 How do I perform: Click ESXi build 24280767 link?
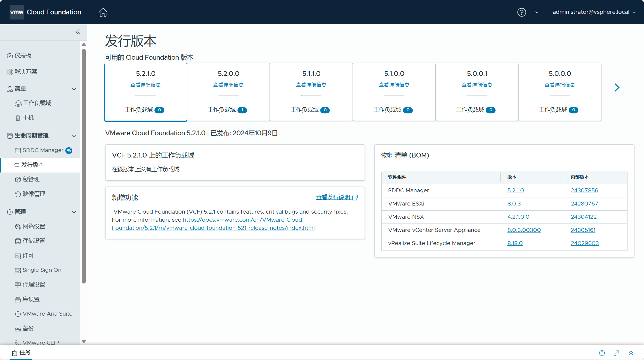pos(584,204)
